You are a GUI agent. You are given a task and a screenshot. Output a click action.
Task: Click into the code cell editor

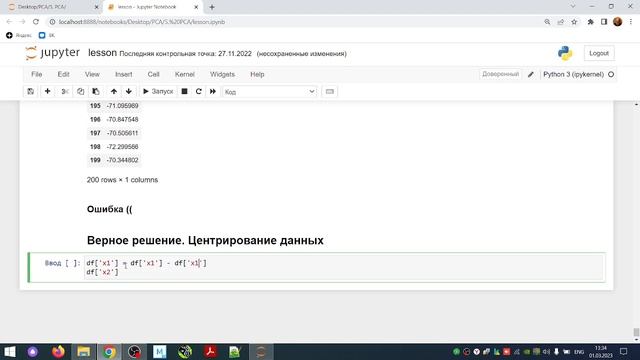[343, 267]
